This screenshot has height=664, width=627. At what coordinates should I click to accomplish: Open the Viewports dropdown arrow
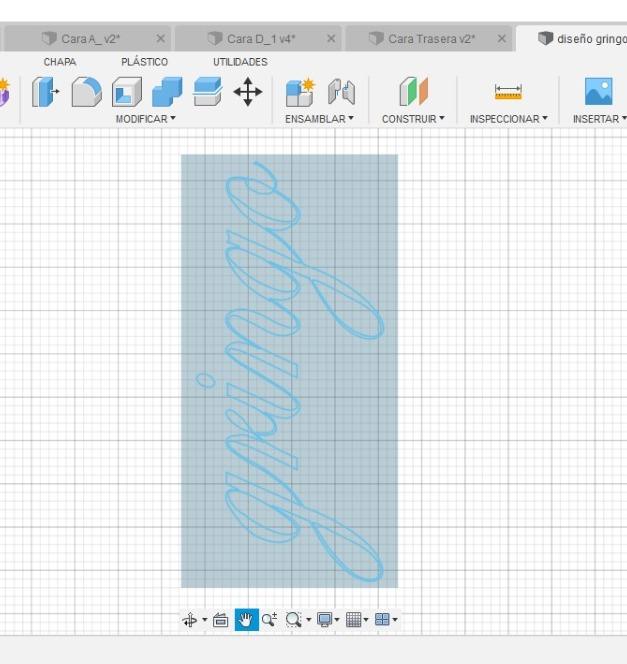[395, 620]
